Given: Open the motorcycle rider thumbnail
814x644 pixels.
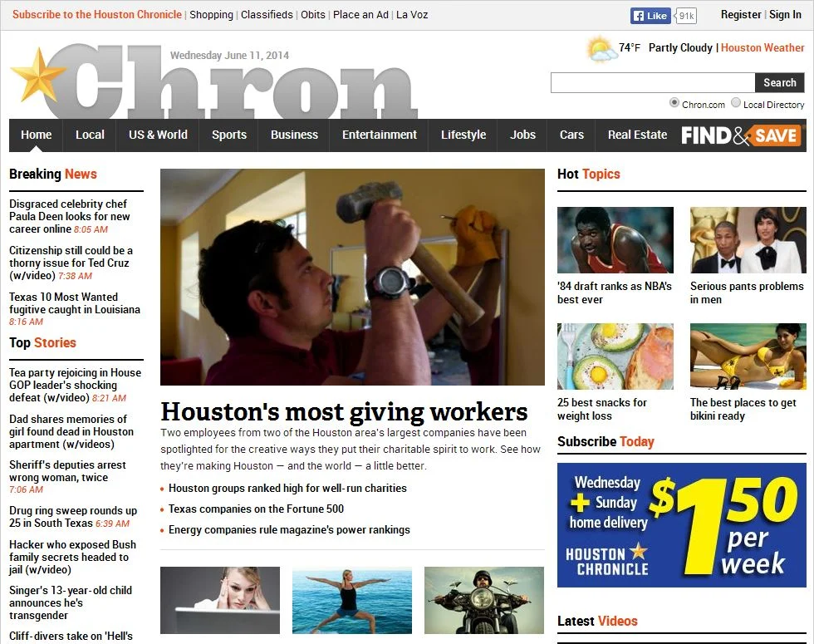Looking at the screenshot, I should pos(483,600).
